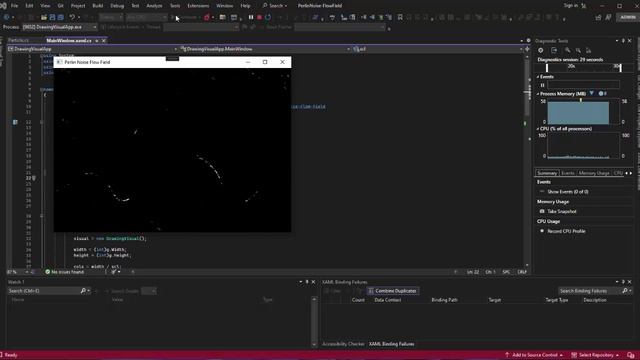The image size is (640, 360).
Task: Click Take Snapshot link
Action: (x=562, y=211)
